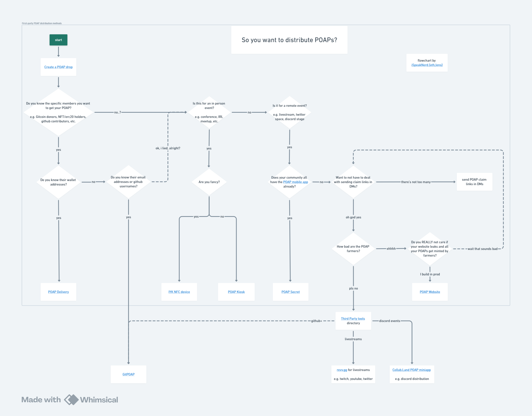Select the 'Is it for a remote event?' diamond
532x416 pixels.
tap(290, 113)
